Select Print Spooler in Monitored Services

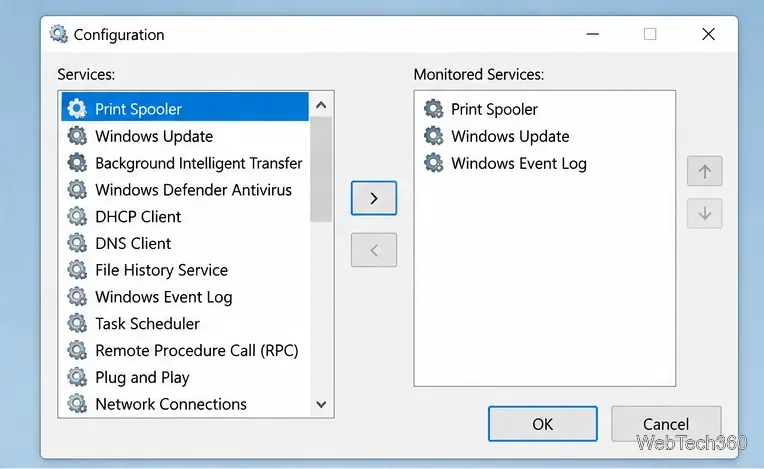(x=544, y=109)
